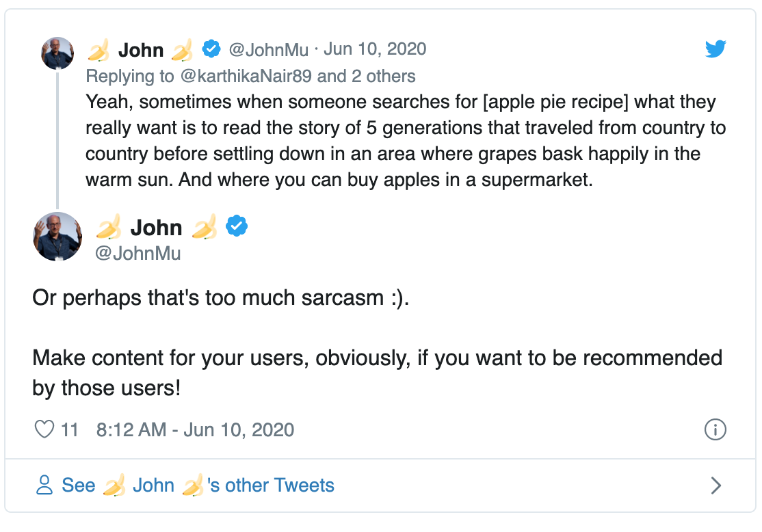Image resolution: width=762 pixels, height=532 pixels.
Task: Click the Twitter bird logo
Action: (x=715, y=49)
